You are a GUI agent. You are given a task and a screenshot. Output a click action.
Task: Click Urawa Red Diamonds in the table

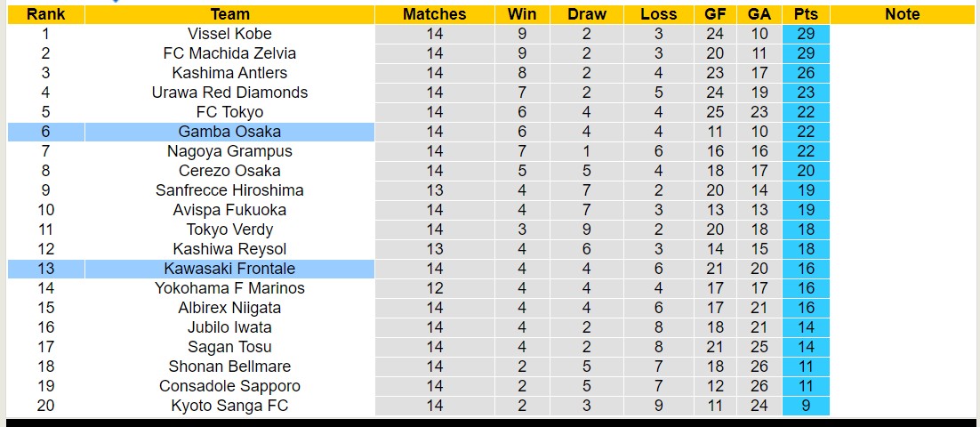(x=229, y=93)
